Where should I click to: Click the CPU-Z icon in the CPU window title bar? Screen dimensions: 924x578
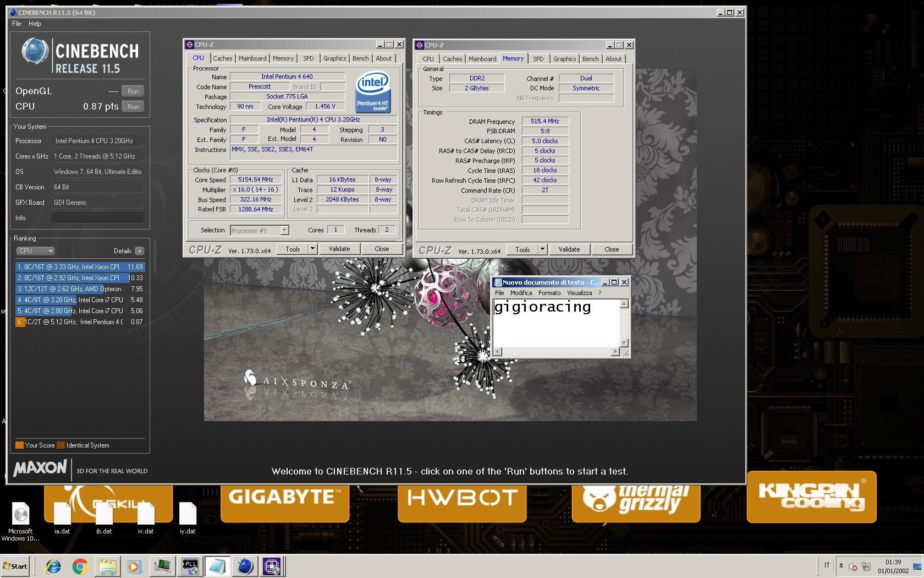click(x=190, y=45)
